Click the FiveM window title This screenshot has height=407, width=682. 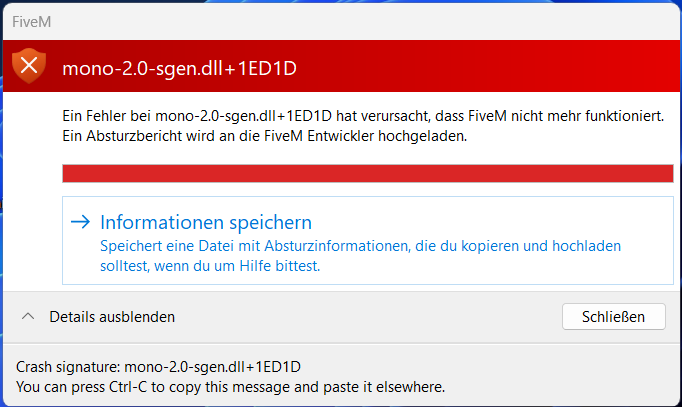29,20
